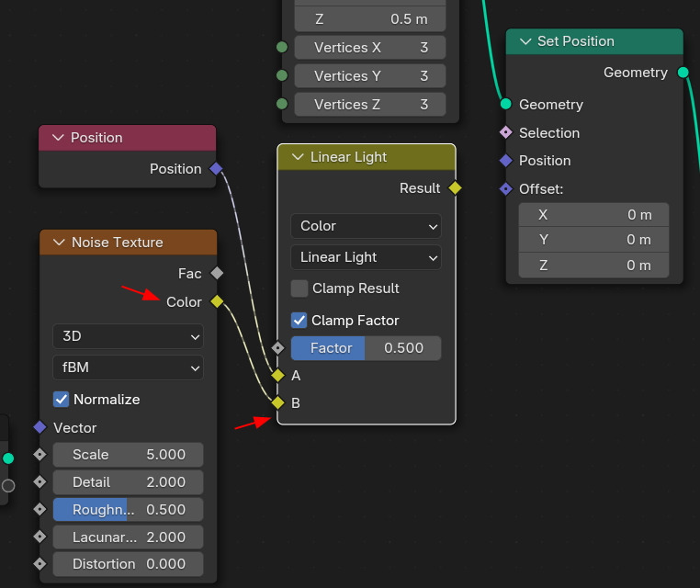Click the Offset Y field

pos(593,240)
